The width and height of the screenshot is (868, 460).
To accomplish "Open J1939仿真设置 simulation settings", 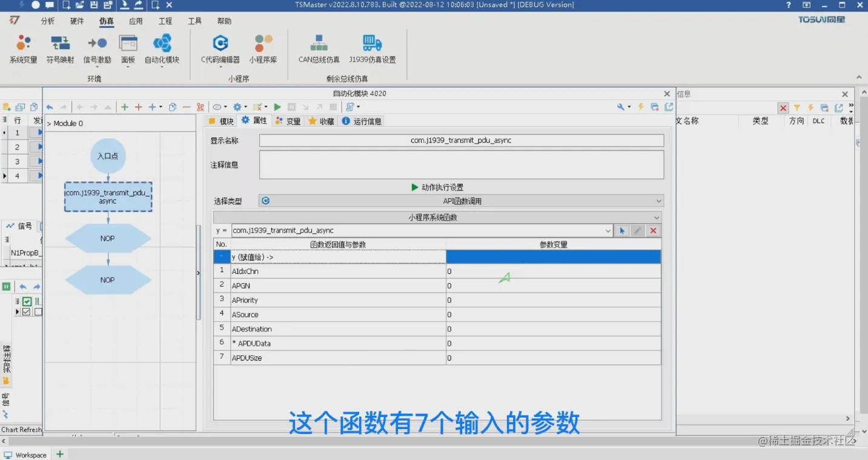I will 372,49.
